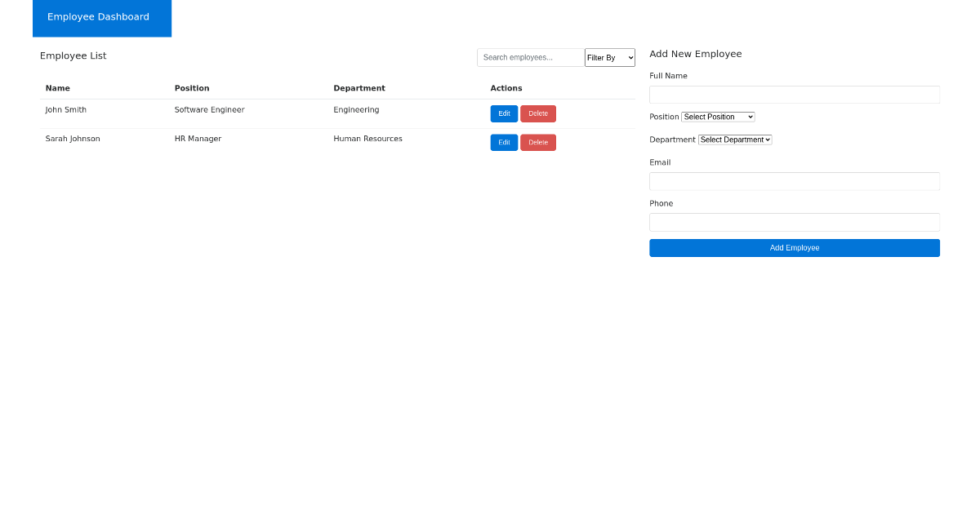Click the Edit button for John Smith
The width and height of the screenshot is (980, 514).
[503, 113]
